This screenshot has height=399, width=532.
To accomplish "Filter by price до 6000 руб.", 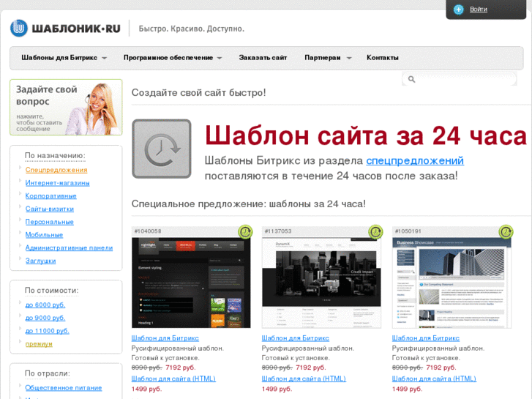I will 45,305.
